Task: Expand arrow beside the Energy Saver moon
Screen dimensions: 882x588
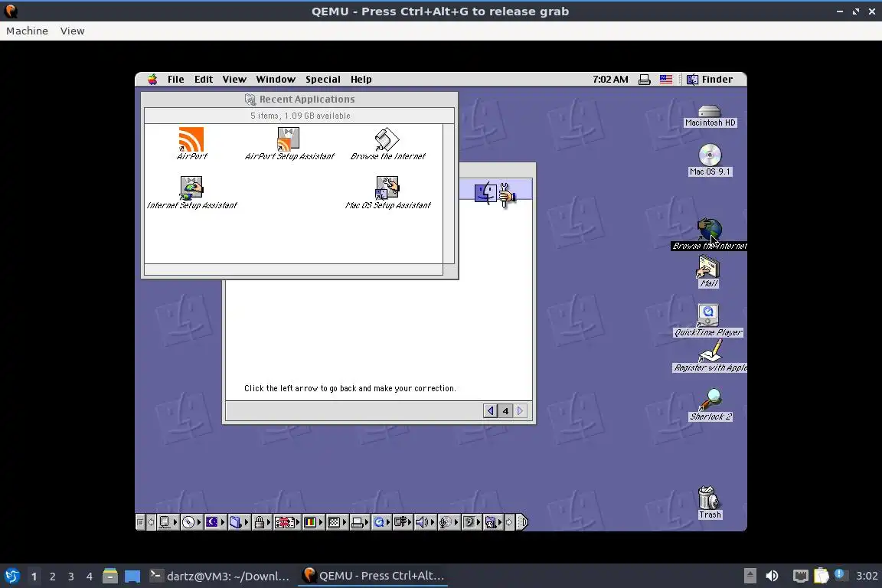Action: point(223,522)
